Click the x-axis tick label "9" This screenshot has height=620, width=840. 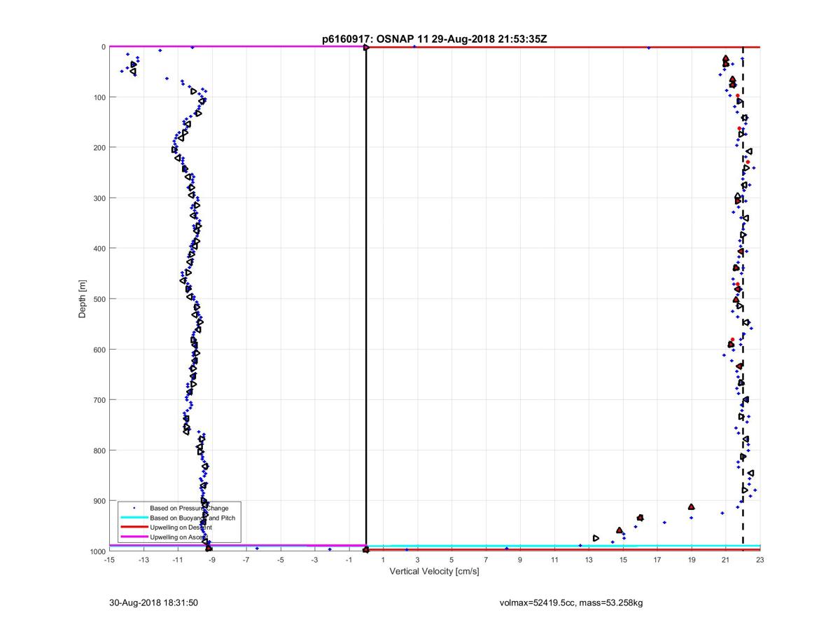pos(520,560)
